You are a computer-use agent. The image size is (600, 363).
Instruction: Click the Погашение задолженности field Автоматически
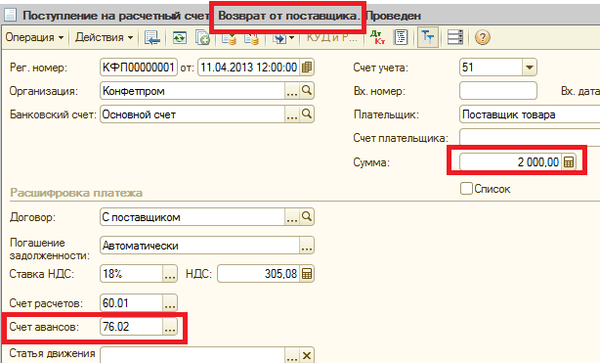(200, 245)
